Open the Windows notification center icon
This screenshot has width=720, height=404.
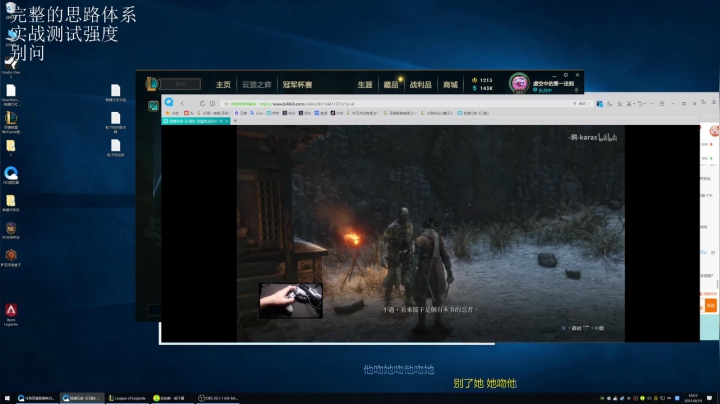pyautogui.click(x=710, y=398)
